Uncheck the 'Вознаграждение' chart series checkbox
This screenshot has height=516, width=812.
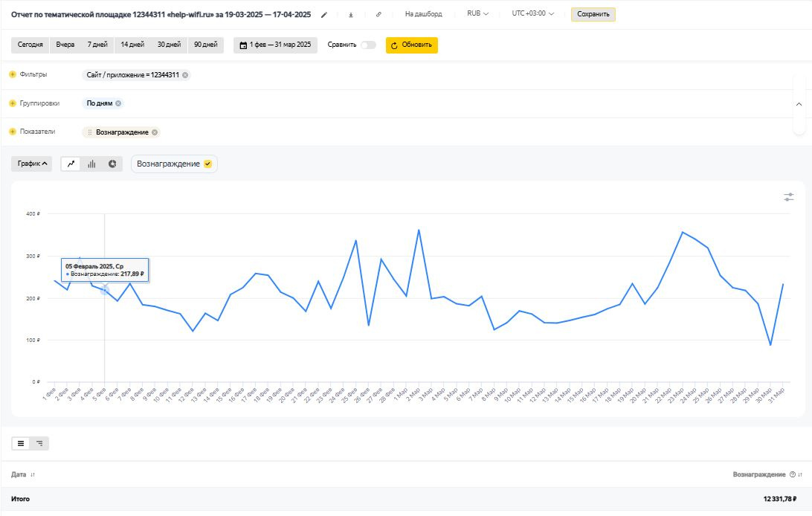[208, 164]
